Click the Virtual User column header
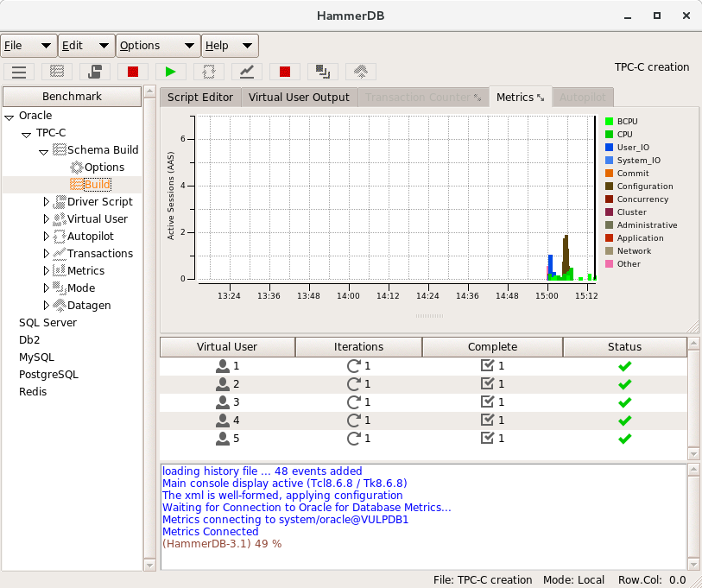The image size is (702, 588). coord(227,347)
